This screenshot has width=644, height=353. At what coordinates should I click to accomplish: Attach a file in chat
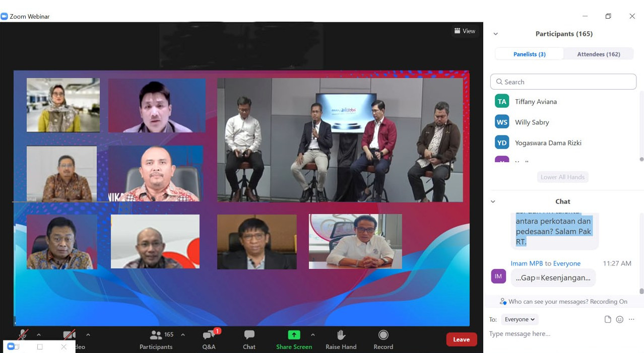tap(608, 319)
